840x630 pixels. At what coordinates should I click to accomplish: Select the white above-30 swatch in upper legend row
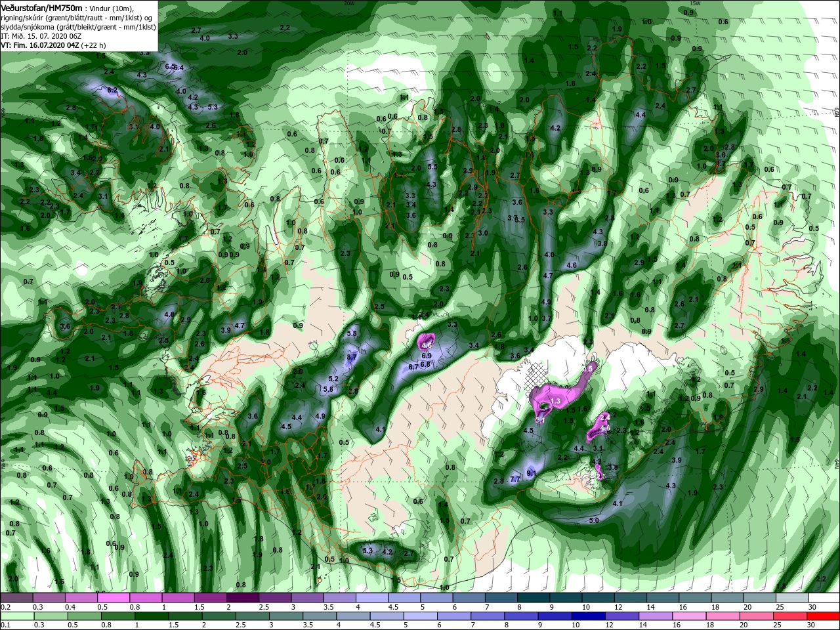[824, 598]
